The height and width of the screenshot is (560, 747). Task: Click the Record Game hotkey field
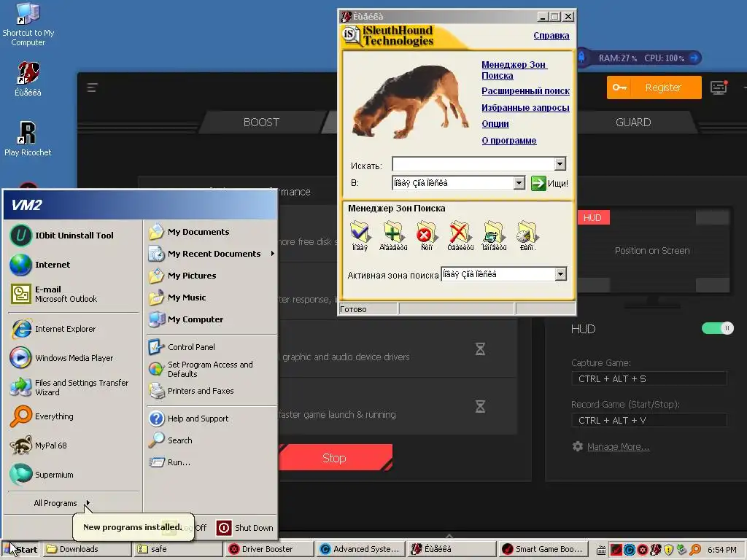pyautogui.click(x=649, y=420)
